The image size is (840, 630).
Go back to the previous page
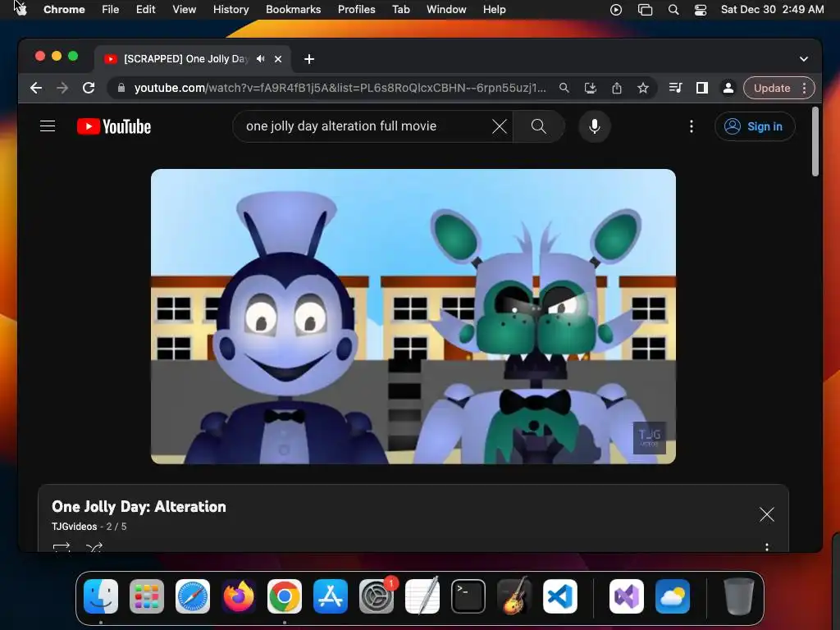click(36, 88)
